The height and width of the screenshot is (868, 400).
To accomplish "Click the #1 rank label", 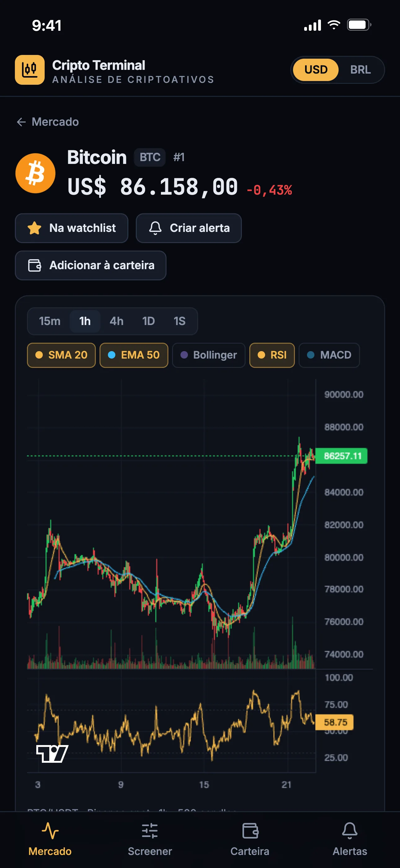I will pos(179,157).
